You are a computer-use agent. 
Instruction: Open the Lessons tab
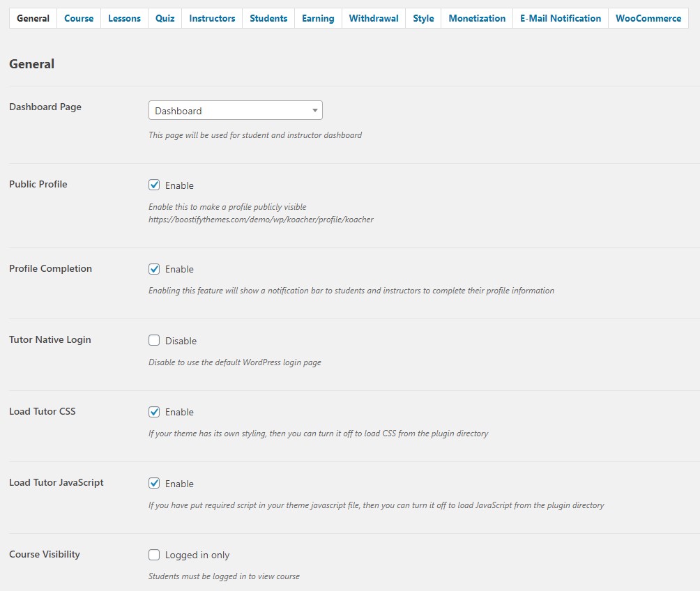[124, 18]
